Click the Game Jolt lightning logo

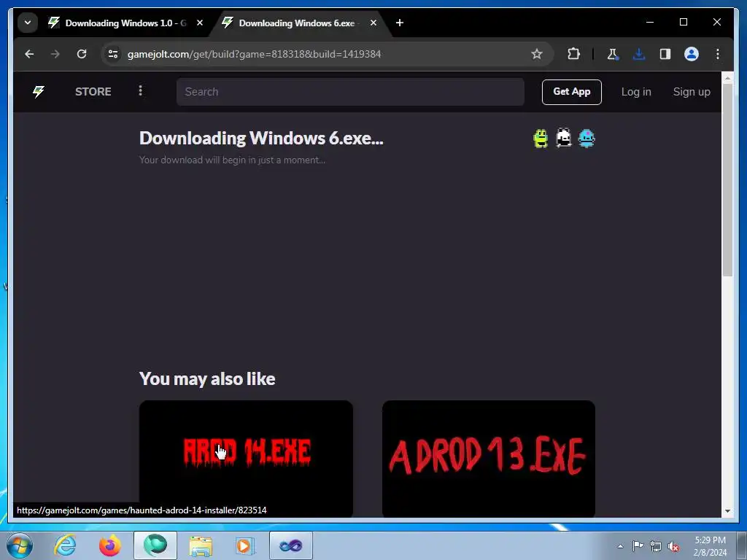(39, 91)
